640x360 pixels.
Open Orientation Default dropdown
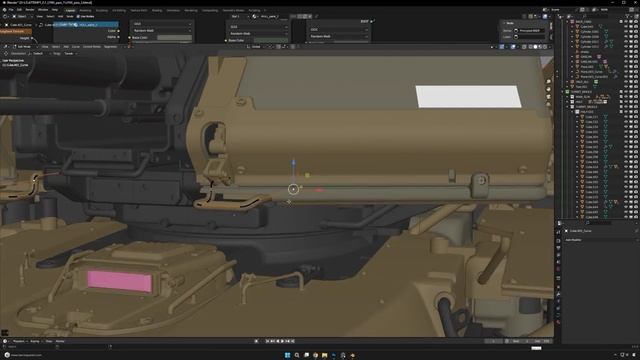[x=40, y=53]
